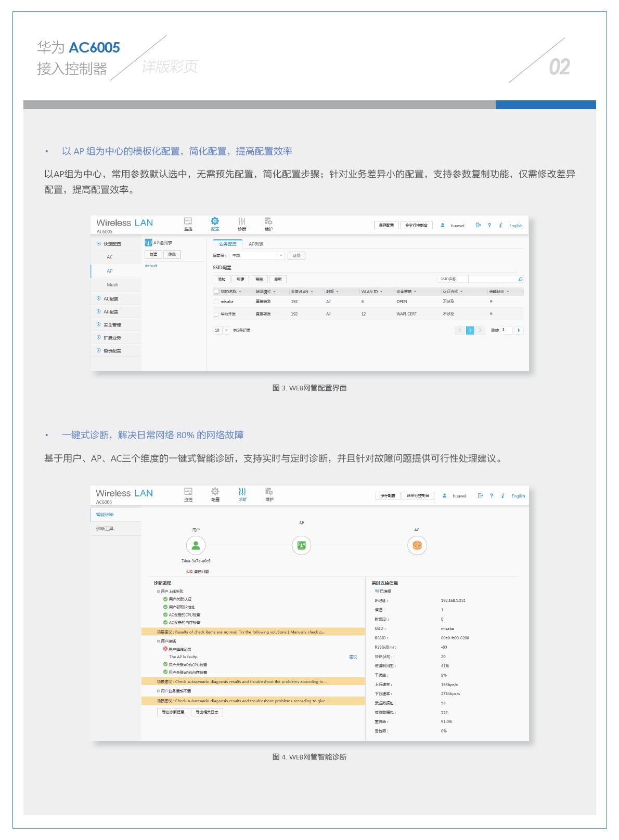
Task: Click the 应用 apply button
Action: point(296,255)
